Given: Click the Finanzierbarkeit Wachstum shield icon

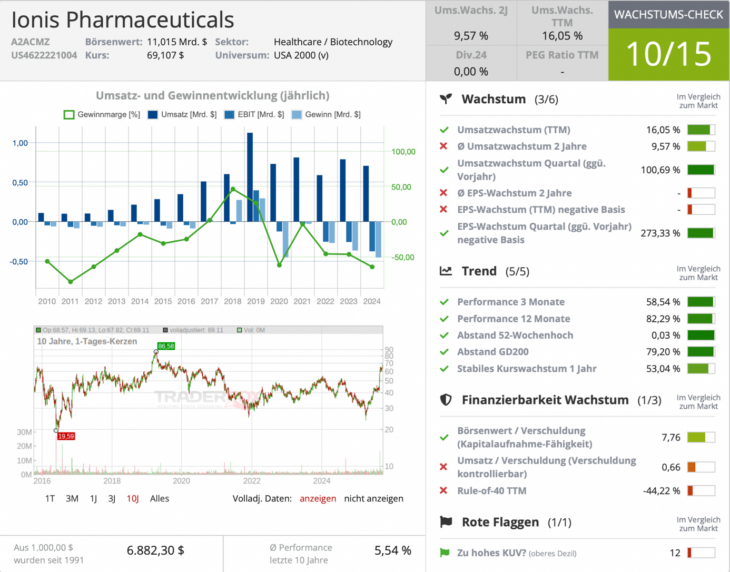Looking at the screenshot, I should click(x=446, y=399).
